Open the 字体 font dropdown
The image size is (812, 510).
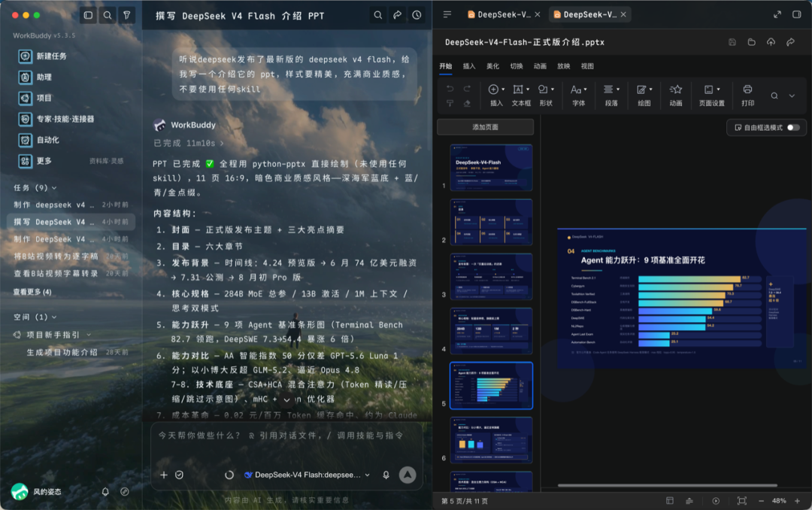tap(578, 96)
